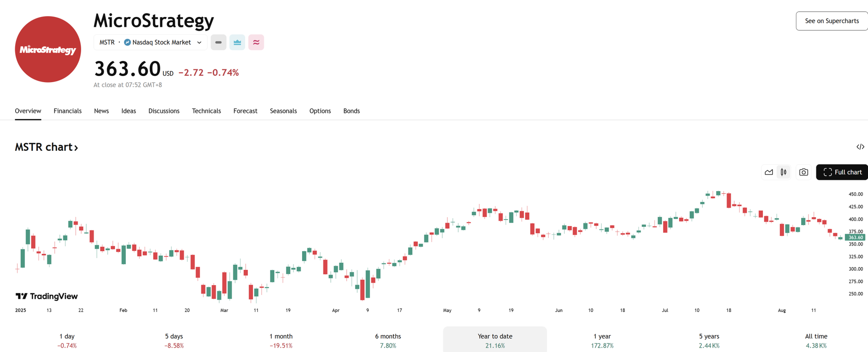Viewport: 868px width, 352px height.
Task: Click the See on Supercharts button
Action: click(831, 21)
